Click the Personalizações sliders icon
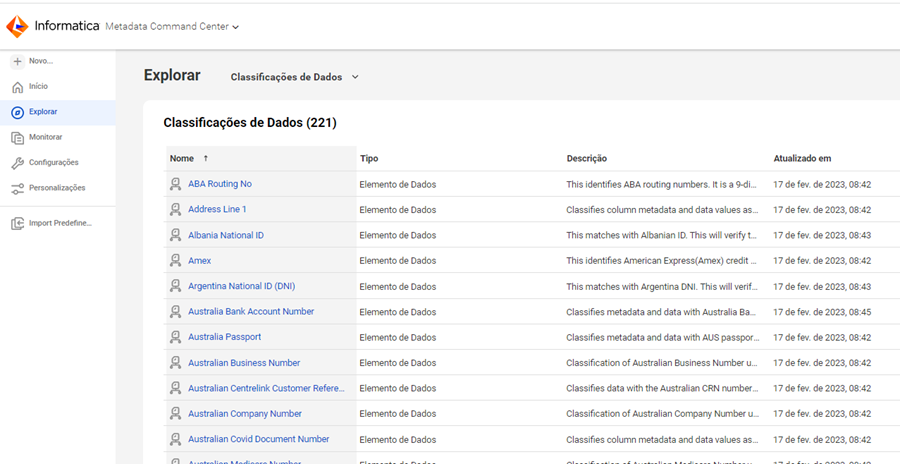This screenshot has width=900, height=464. coord(18,188)
